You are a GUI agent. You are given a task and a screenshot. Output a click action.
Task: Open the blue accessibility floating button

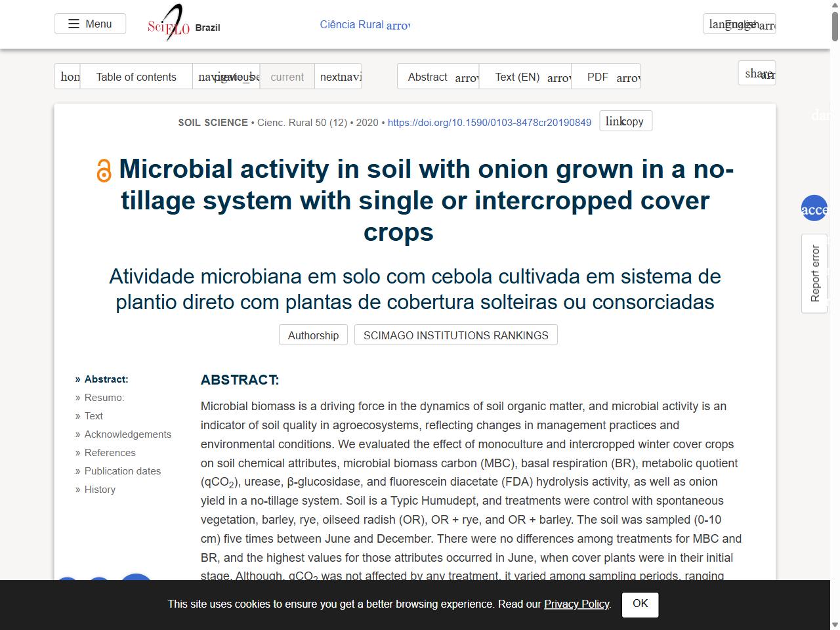[814, 208]
